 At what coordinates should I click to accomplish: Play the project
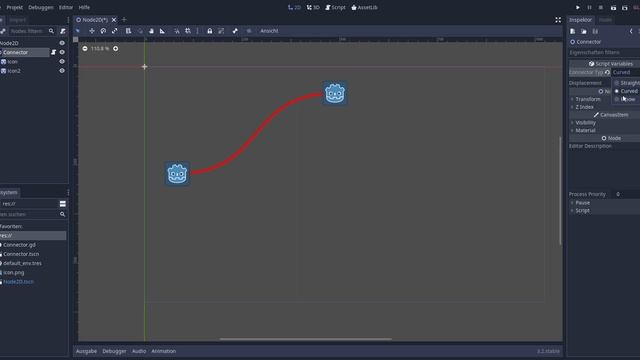(578, 7)
